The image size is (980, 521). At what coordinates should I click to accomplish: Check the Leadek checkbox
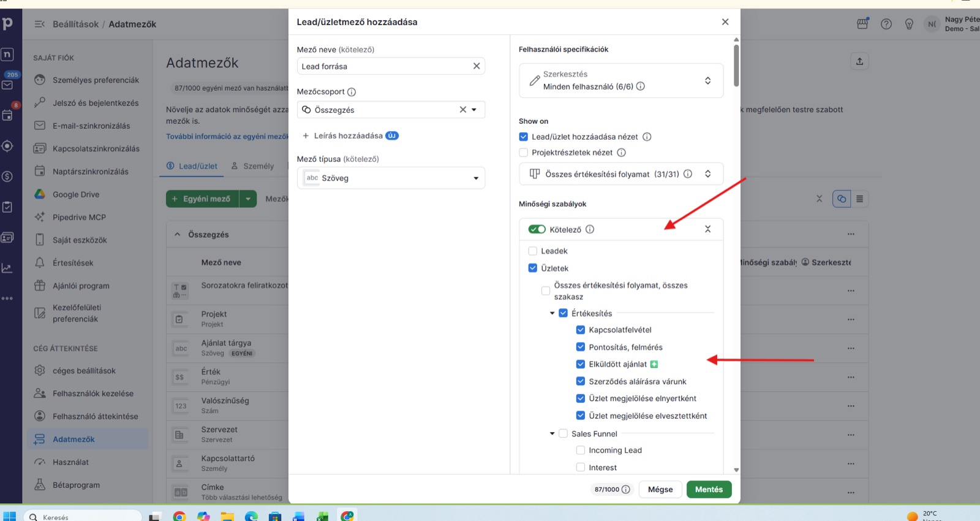pos(533,251)
